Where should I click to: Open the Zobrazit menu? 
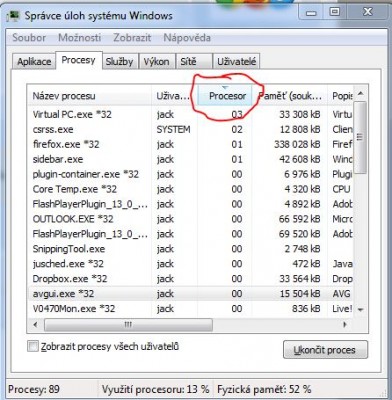[132, 38]
